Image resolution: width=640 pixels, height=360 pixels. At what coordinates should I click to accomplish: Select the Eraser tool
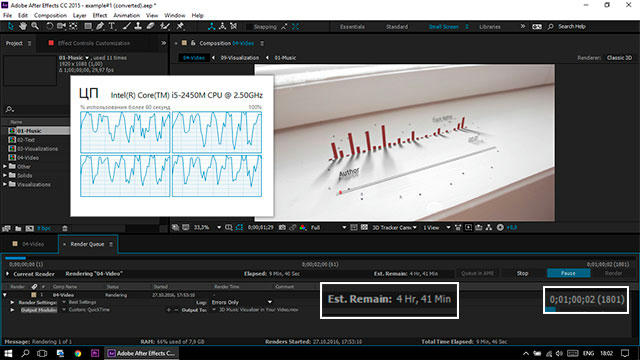click(151, 26)
